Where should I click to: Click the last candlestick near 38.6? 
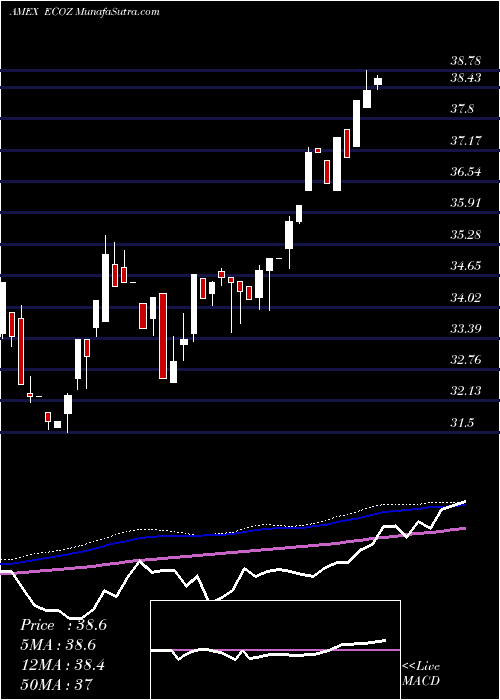point(378,82)
